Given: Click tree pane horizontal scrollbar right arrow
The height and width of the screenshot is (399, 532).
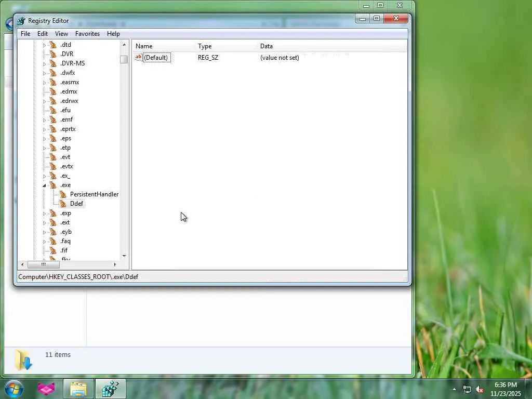Looking at the screenshot, I should pos(115,264).
